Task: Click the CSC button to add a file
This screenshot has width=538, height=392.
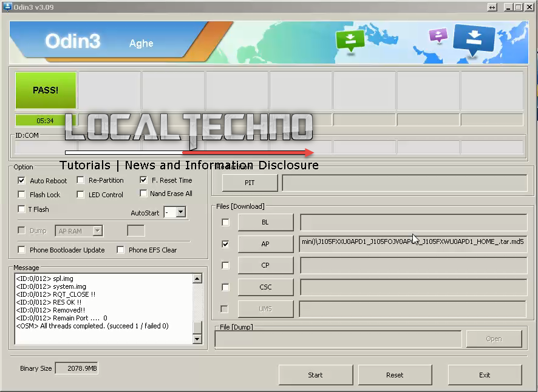Action: (265, 287)
